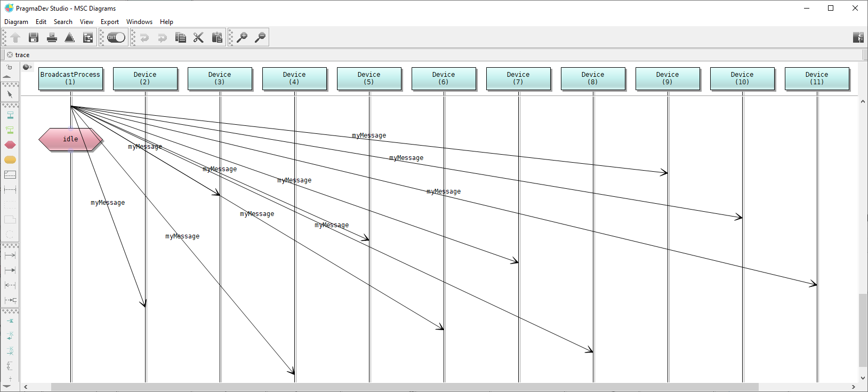868x392 pixels.
Task: Click the horizontal scrollbar at the bottom
Action: (x=404, y=387)
